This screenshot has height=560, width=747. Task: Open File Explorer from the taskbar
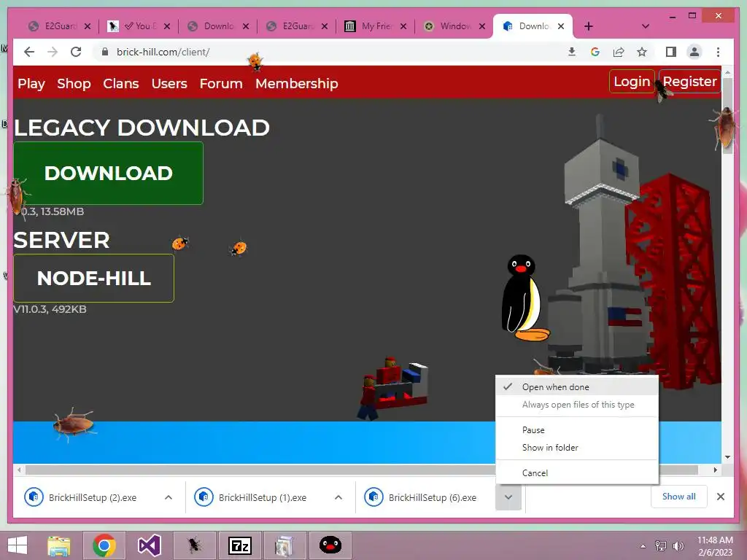59,545
